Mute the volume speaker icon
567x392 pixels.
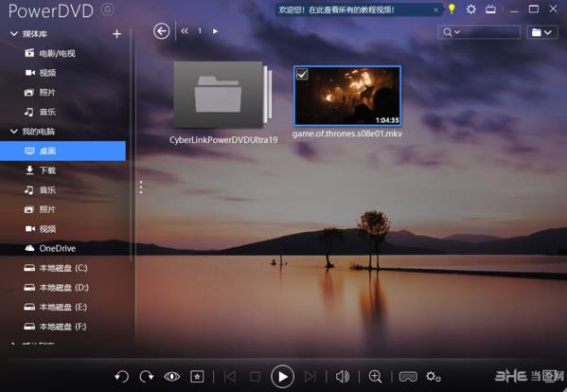pyautogui.click(x=343, y=377)
